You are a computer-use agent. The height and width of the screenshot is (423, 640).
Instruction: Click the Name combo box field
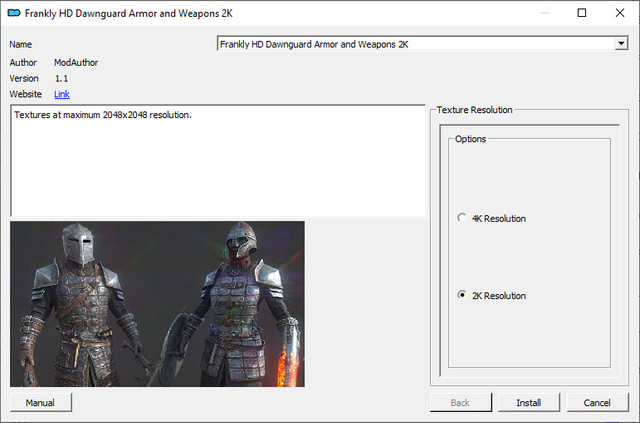422,44
